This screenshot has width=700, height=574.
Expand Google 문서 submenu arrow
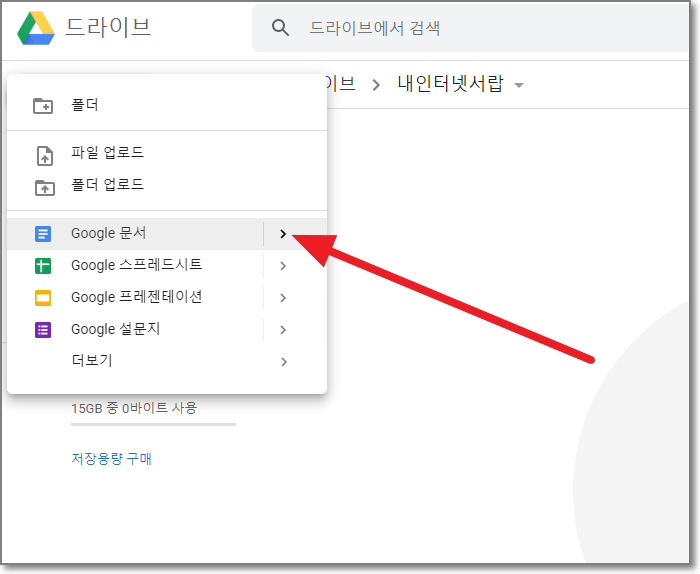[x=283, y=233]
